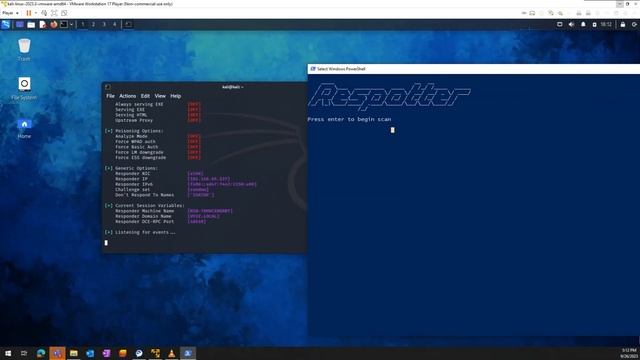Switch to Kali workspace 4
Screen dimensions: 640x360
(x=115, y=24)
